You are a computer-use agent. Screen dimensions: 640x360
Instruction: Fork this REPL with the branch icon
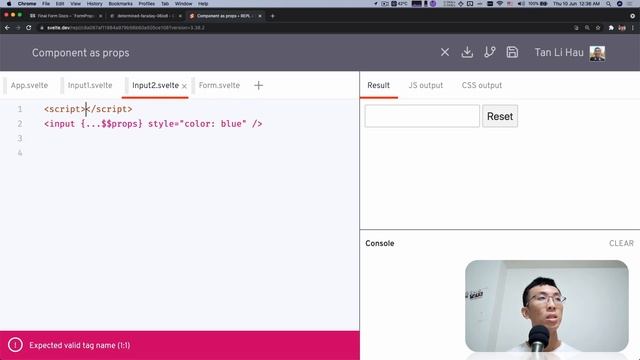coord(489,52)
